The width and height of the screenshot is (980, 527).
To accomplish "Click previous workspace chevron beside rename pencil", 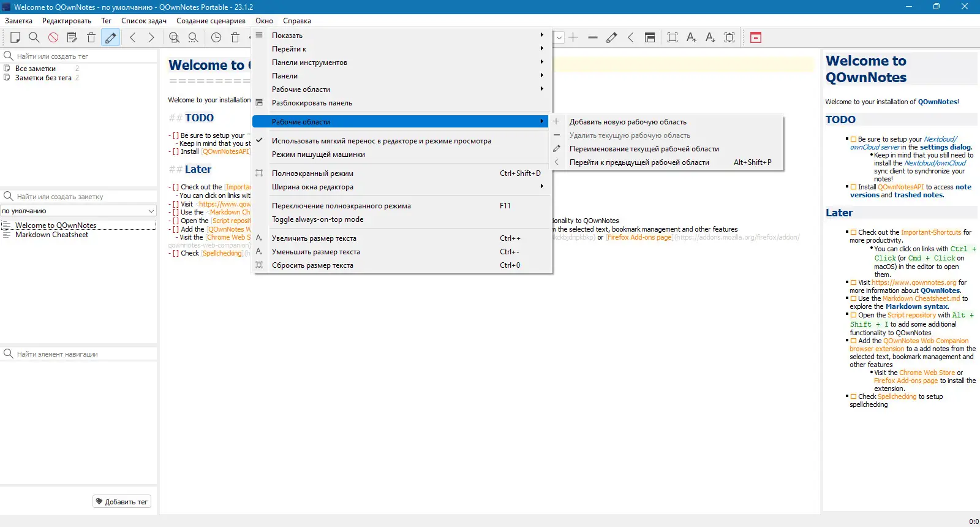I will tap(630, 37).
